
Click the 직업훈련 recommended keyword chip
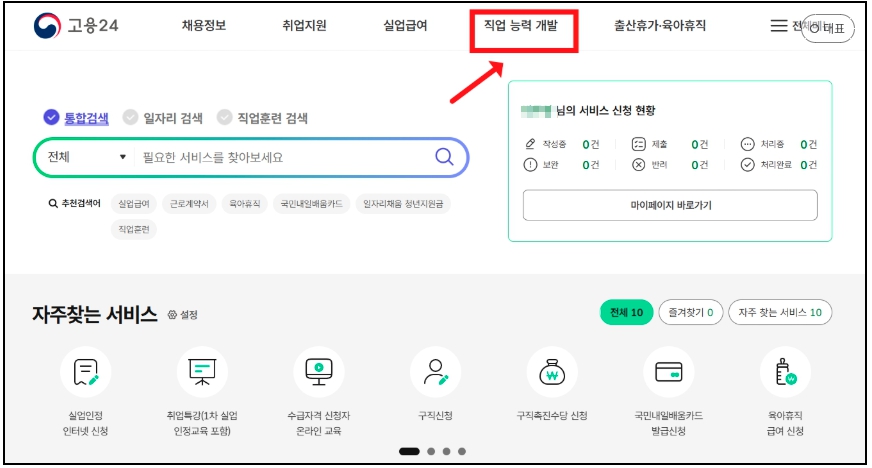pyautogui.click(x=134, y=229)
